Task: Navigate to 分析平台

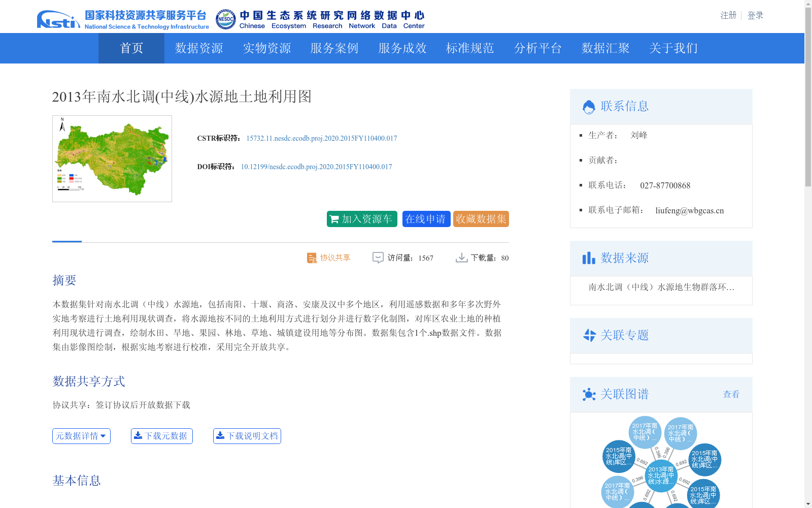Action: click(x=538, y=48)
